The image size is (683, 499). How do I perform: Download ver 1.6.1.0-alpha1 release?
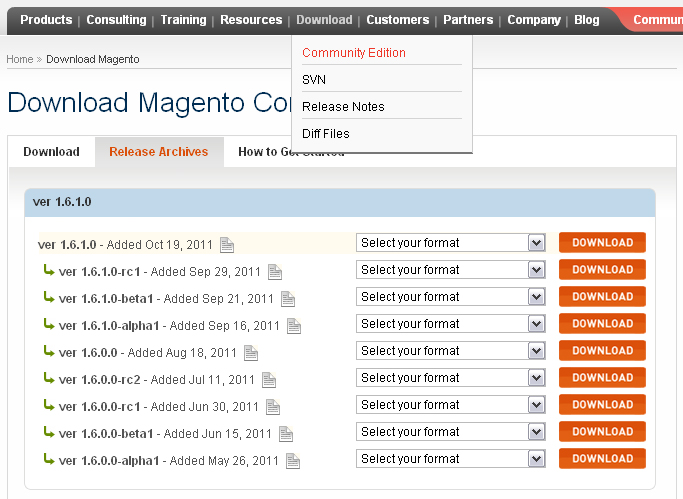coord(602,324)
